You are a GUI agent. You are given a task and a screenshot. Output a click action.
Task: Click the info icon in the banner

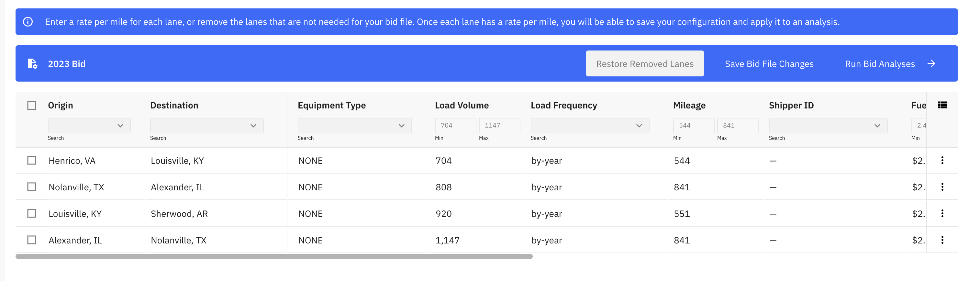(x=28, y=22)
